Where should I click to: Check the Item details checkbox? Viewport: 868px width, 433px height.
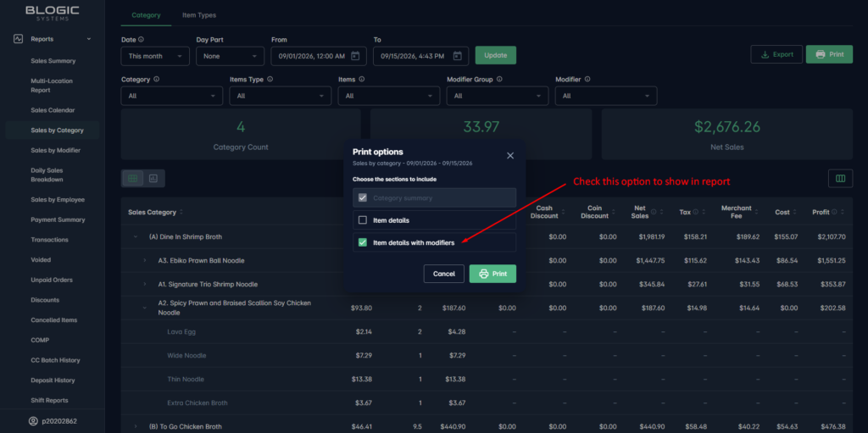pos(363,219)
